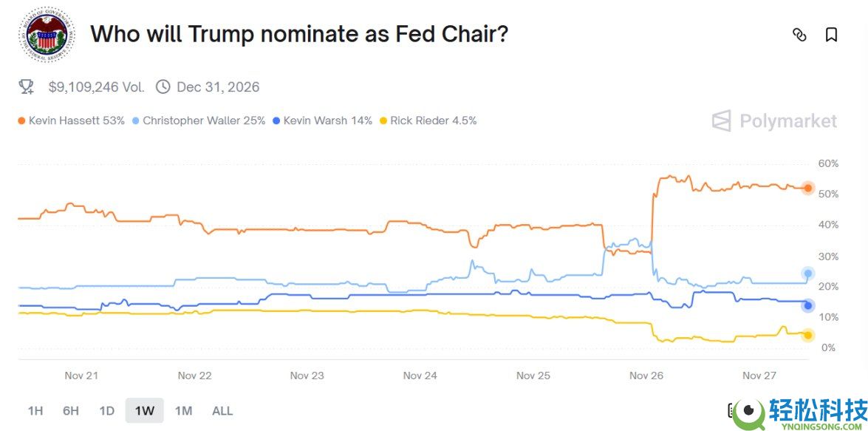Select the 1W time range
This screenshot has height=431, width=868.
(144, 411)
